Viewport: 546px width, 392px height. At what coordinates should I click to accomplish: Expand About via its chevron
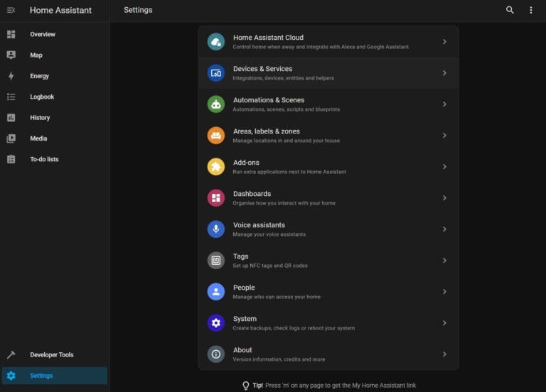pos(444,354)
